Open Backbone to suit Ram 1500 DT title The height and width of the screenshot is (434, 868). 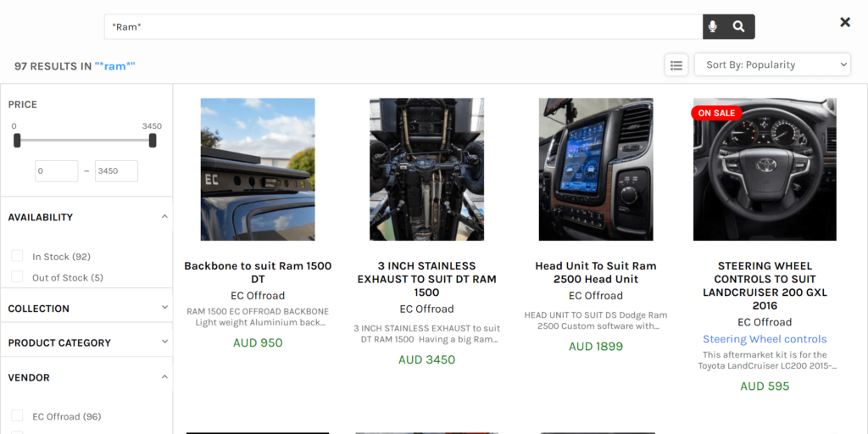click(258, 272)
